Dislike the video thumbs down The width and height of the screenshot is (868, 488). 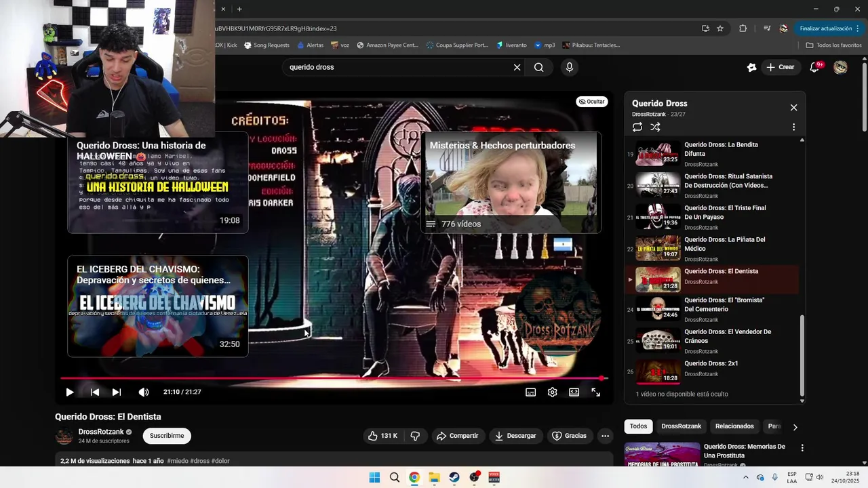[x=416, y=436]
